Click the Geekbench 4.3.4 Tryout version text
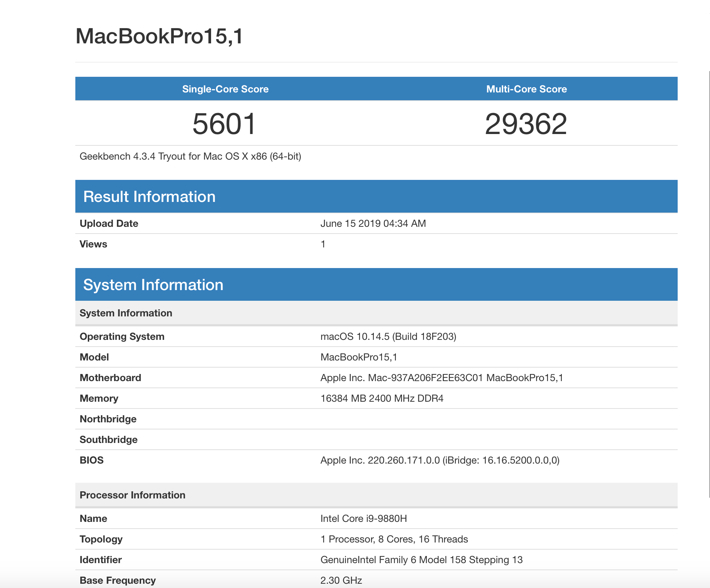The image size is (710, 588). 190,156
